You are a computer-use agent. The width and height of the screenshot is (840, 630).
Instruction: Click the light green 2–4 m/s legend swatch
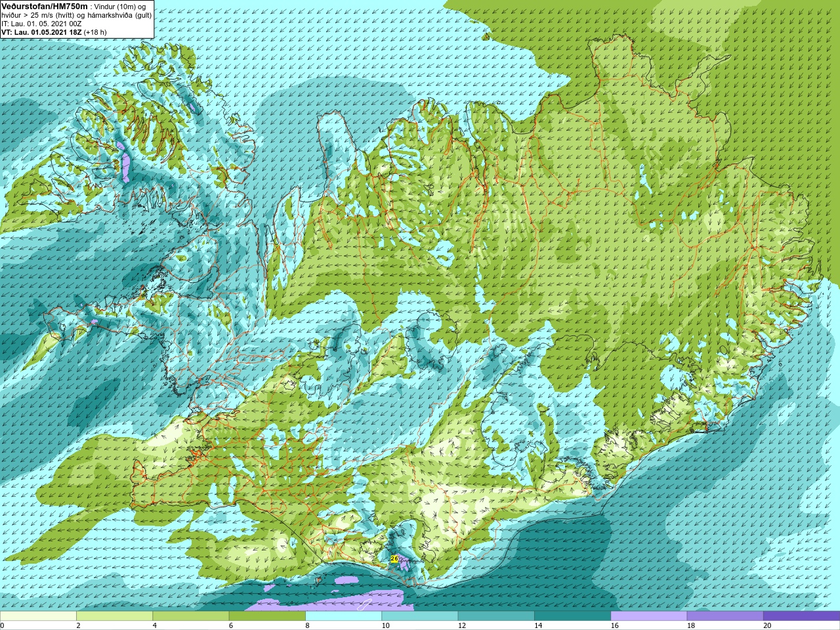pyautogui.click(x=114, y=616)
